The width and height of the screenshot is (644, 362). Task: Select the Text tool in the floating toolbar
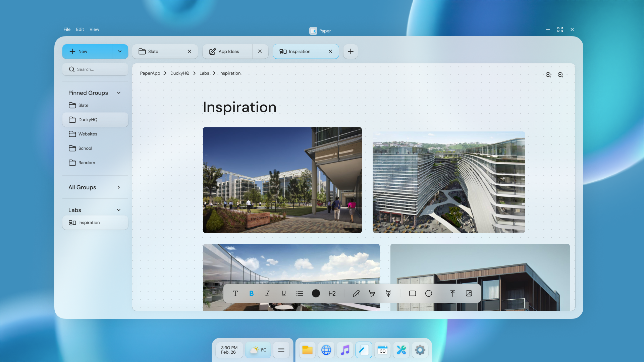[235, 294]
